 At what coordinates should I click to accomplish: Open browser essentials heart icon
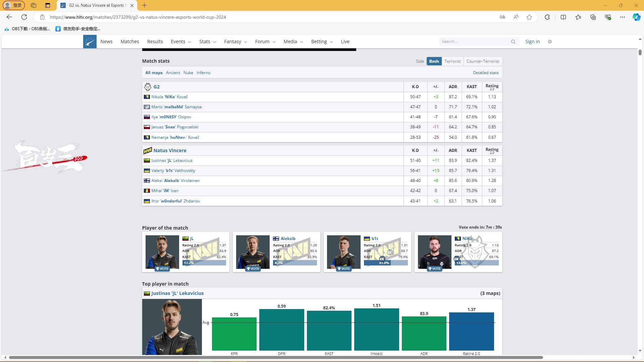(x=608, y=17)
